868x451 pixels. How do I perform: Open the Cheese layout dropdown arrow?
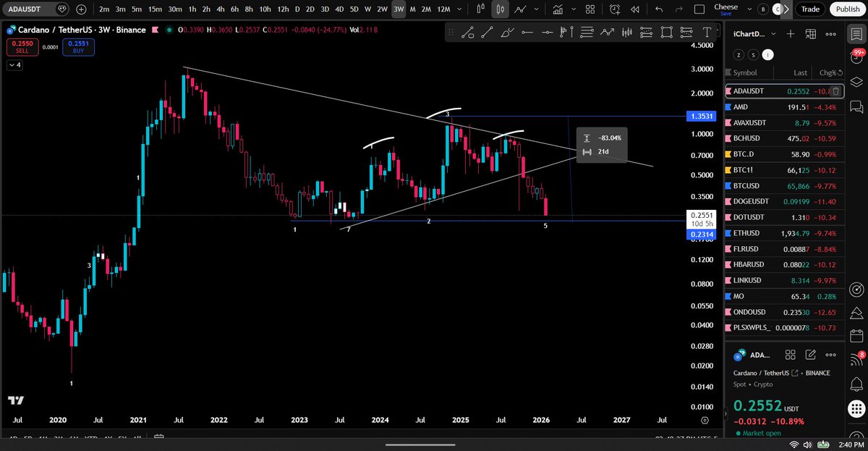click(749, 9)
